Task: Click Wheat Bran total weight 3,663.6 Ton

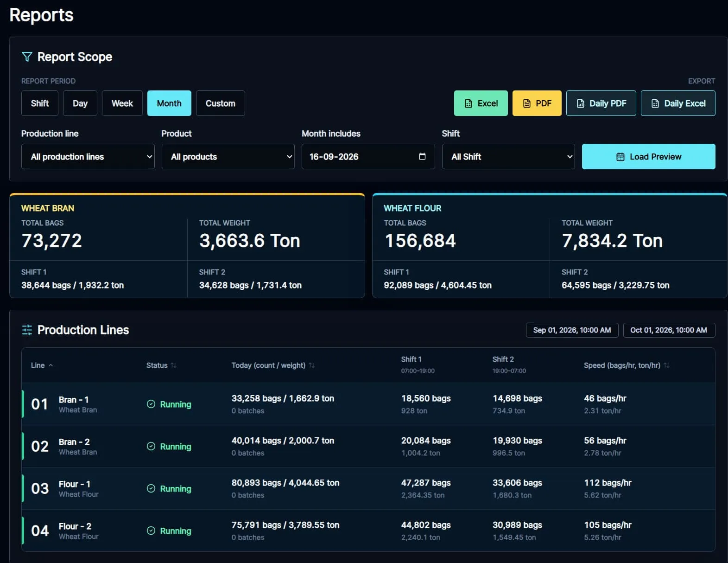Action: (x=250, y=240)
